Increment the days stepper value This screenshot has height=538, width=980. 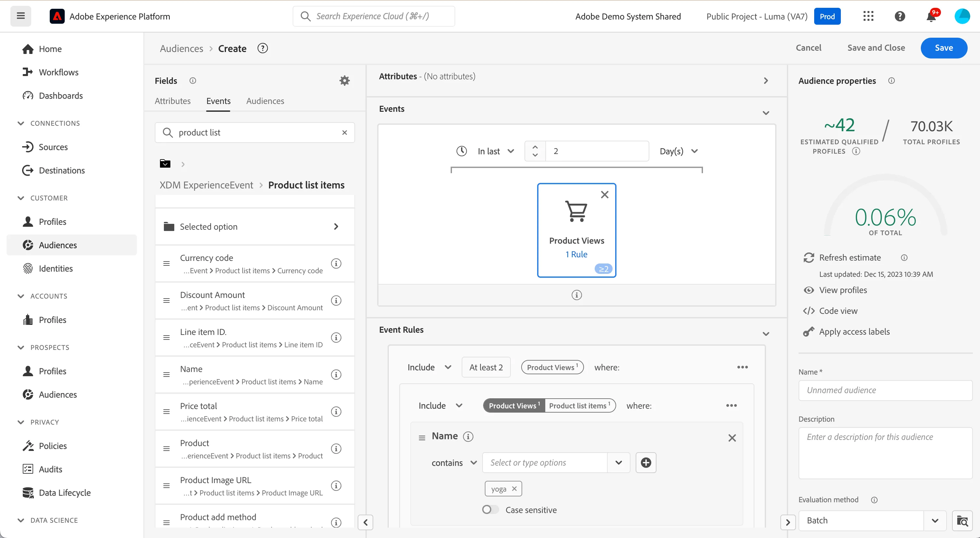(x=535, y=147)
